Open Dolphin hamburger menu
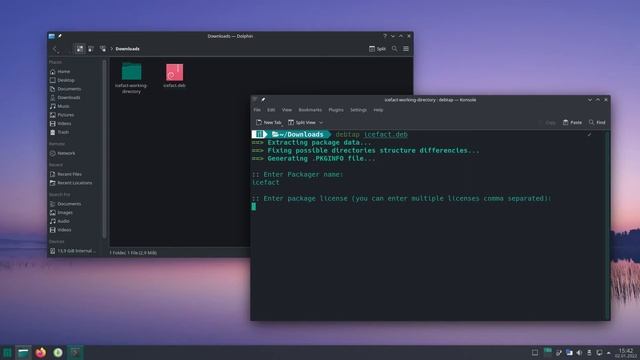The height and width of the screenshot is (360, 640). [x=406, y=49]
